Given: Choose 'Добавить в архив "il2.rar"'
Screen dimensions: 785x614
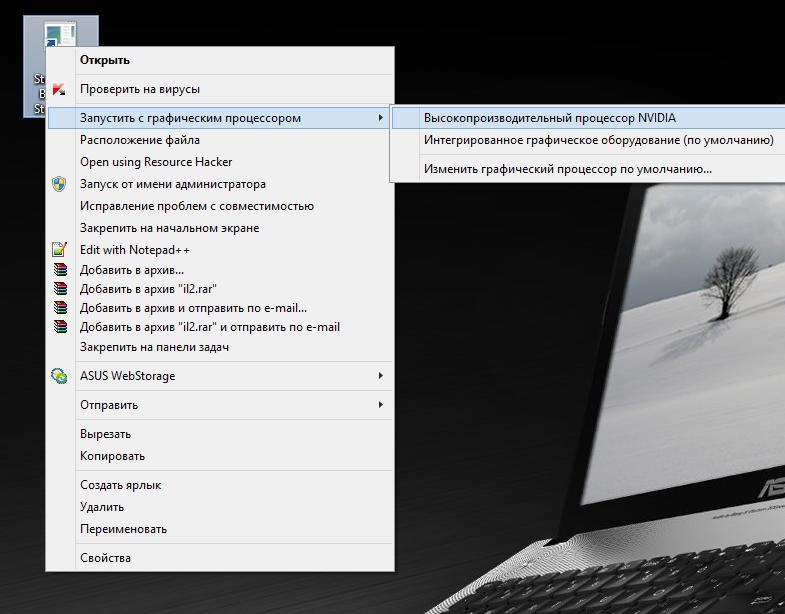Looking at the screenshot, I should (220, 289).
